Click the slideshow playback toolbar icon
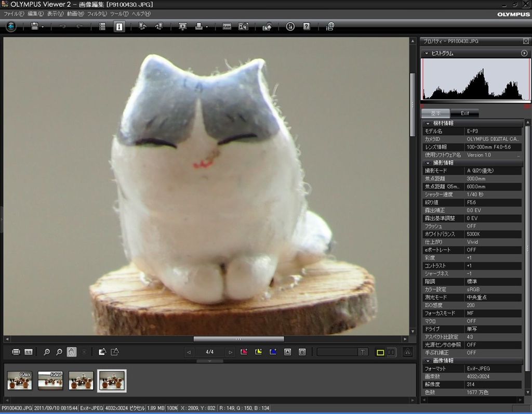The height and width of the screenshot is (414, 532). click(x=182, y=27)
